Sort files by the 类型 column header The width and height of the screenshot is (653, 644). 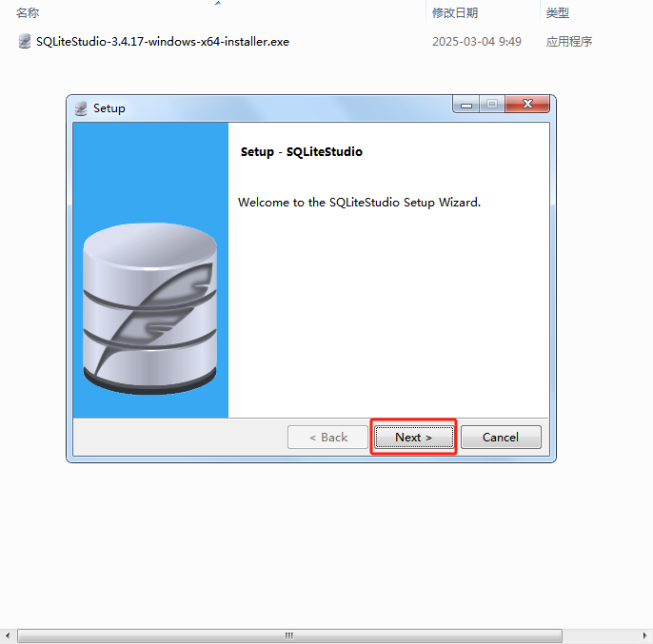click(x=557, y=13)
